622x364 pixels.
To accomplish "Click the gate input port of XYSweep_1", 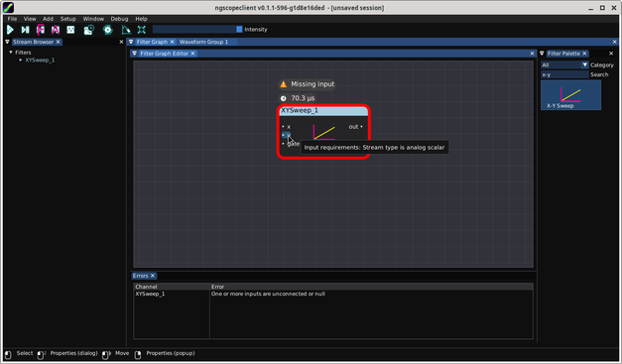I will [x=291, y=144].
